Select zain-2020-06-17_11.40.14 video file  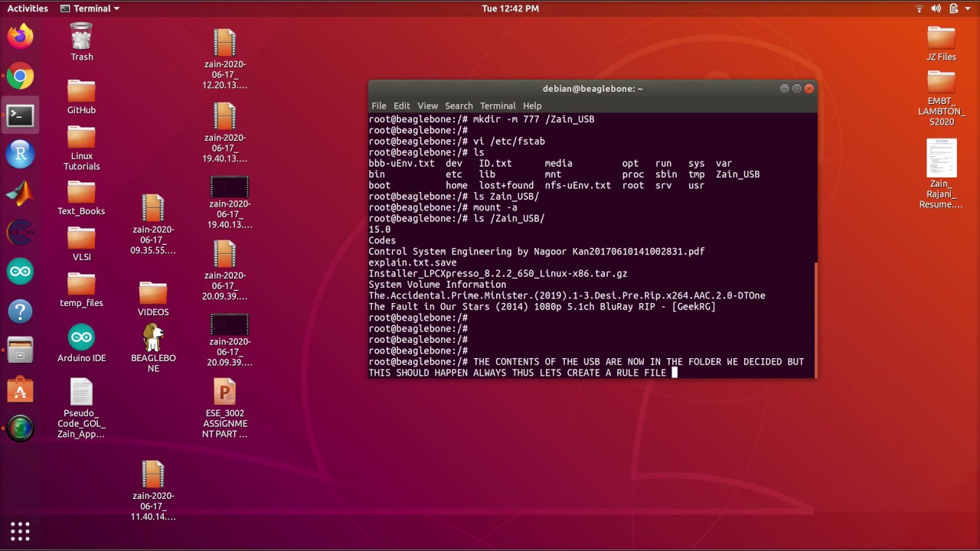pyautogui.click(x=153, y=491)
